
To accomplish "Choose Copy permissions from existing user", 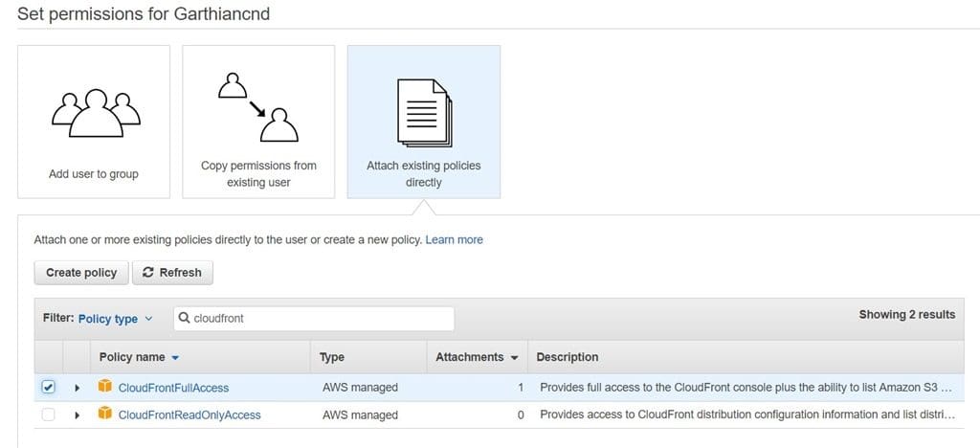I will (x=258, y=122).
